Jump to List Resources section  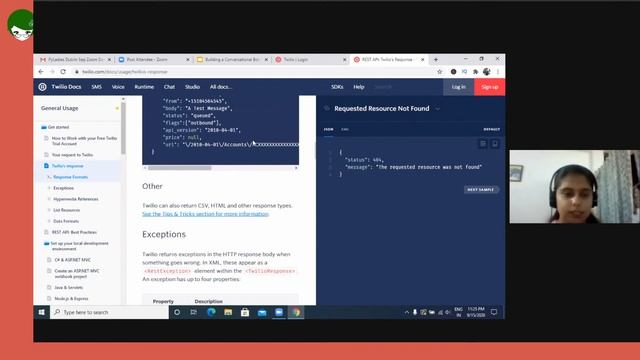click(66, 210)
